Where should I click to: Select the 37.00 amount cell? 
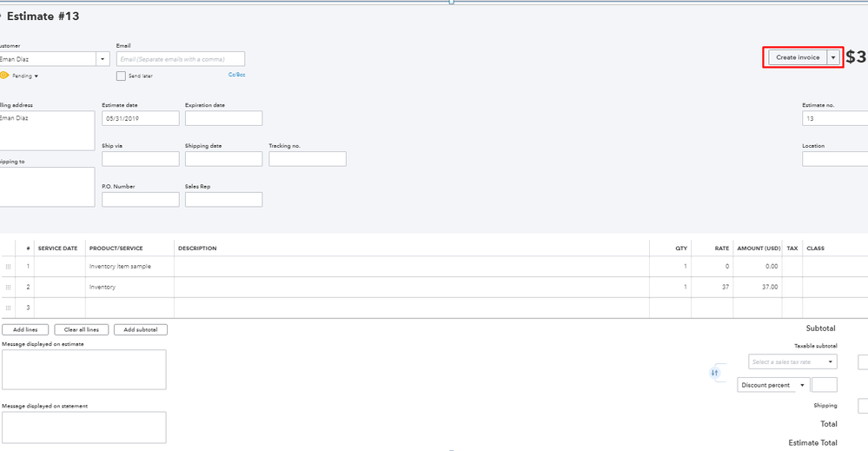[758, 288]
